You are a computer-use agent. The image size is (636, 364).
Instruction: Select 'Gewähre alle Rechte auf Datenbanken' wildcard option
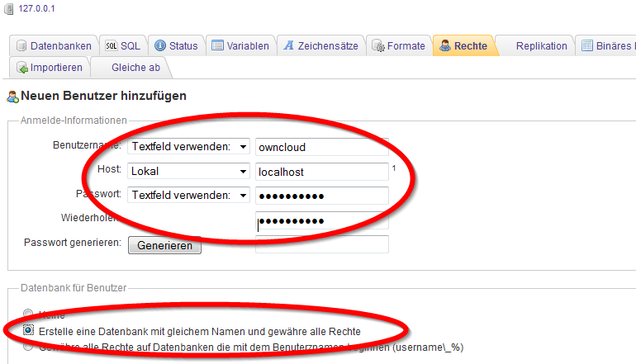pyautogui.click(x=30, y=347)
